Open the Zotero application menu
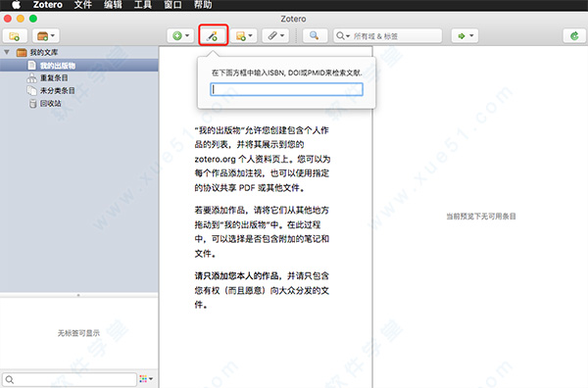Screen dimensions: 588x388 click(48, 5)
